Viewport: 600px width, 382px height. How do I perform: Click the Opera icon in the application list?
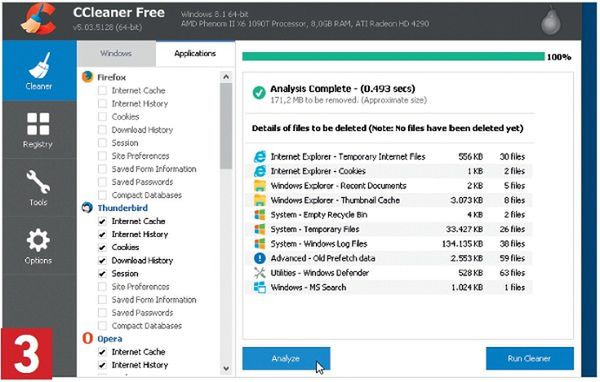(x=88, y=338)
